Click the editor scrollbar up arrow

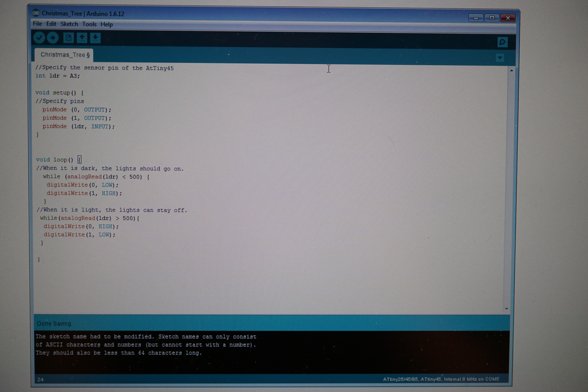(x=511, y=70)
